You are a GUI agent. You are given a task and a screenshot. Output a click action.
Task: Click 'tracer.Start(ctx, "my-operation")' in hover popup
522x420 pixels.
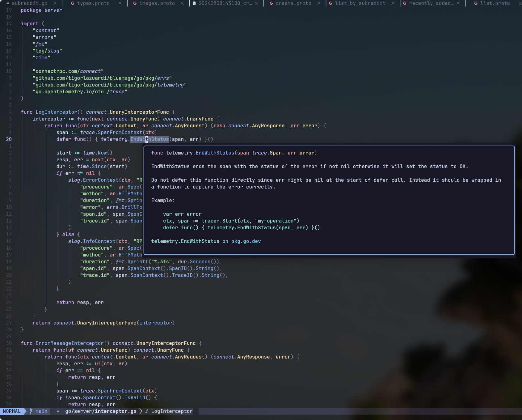250,221
